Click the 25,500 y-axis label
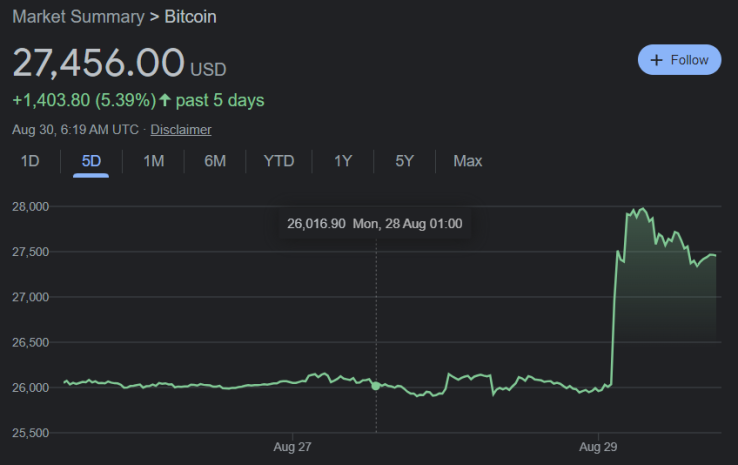 pyautogui.click(x=31, y=433)
